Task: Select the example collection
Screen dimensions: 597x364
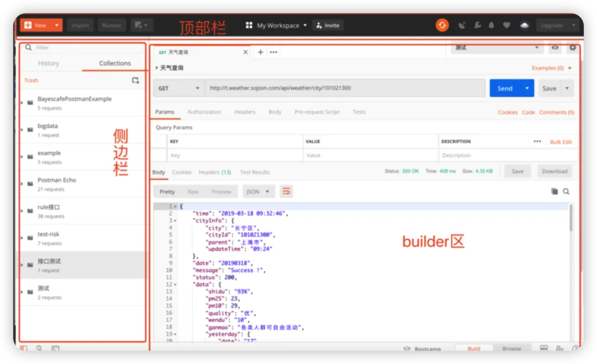Action: coord(82,157)
